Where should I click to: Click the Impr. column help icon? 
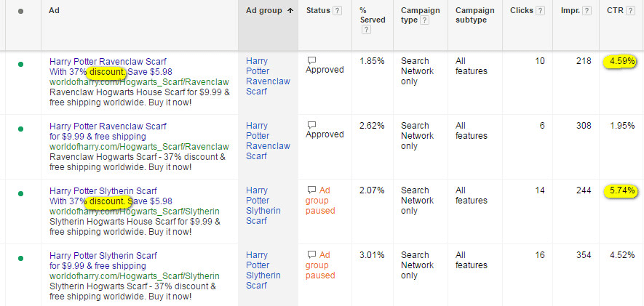(587, 11)
